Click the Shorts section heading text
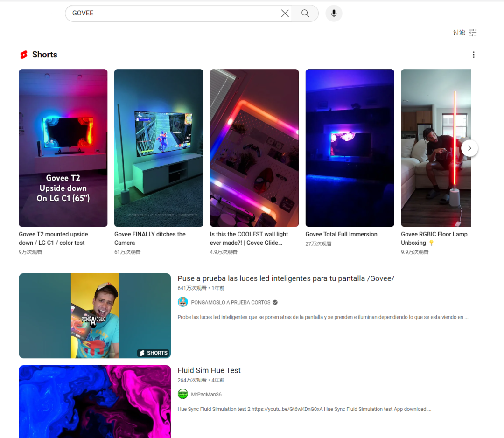Screen dimensions: 504x438 pos(45,55)
